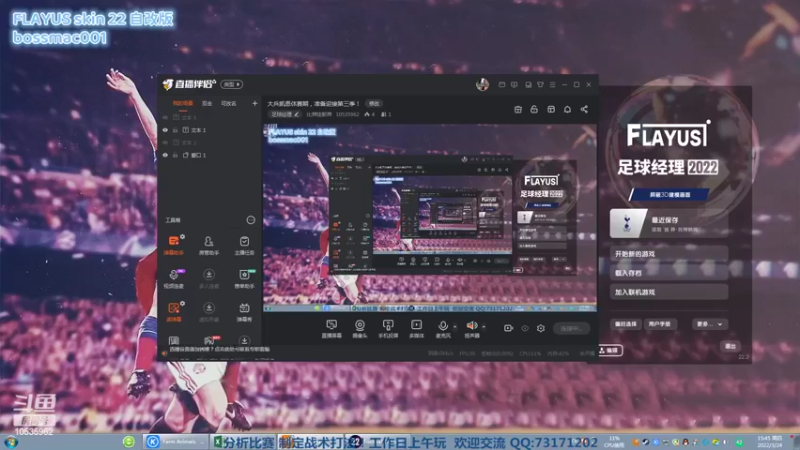Open the 主播任务 tool

(x=244, y=245)
